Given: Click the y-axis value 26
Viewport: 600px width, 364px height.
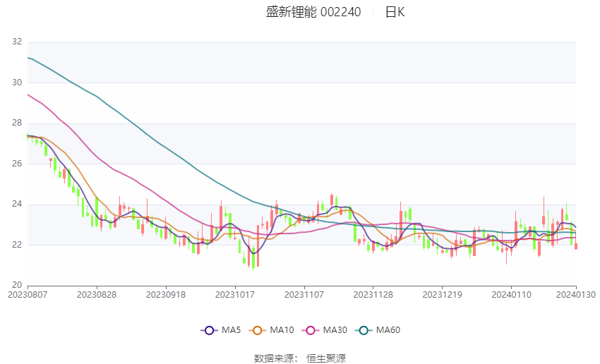Looking at the screenshot, I should (17, 164).
